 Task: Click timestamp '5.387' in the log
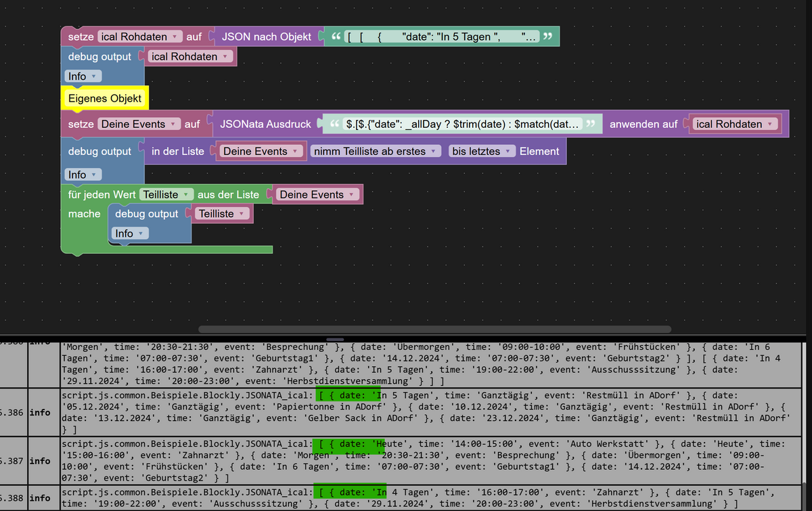click(13, 460)
